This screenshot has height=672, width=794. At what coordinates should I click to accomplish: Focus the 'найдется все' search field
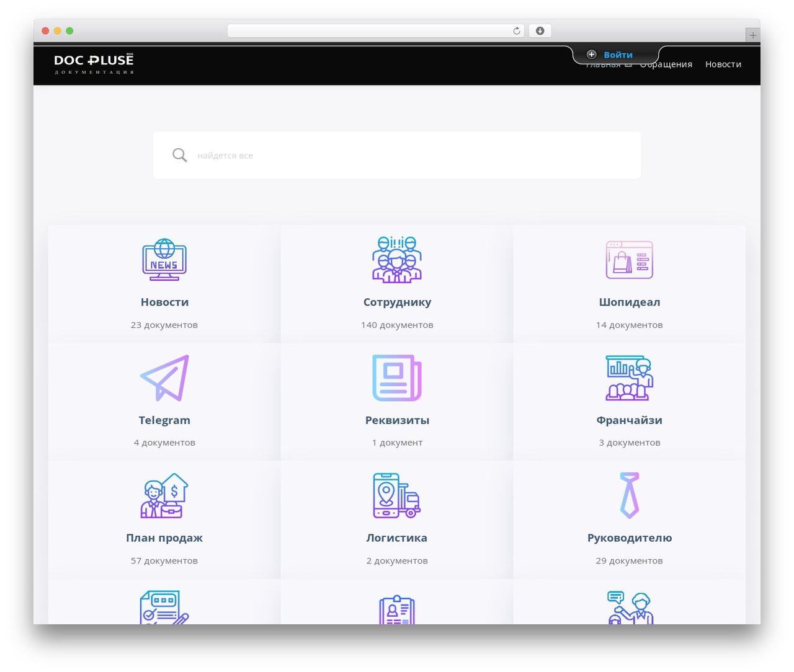tap(397, 155)
